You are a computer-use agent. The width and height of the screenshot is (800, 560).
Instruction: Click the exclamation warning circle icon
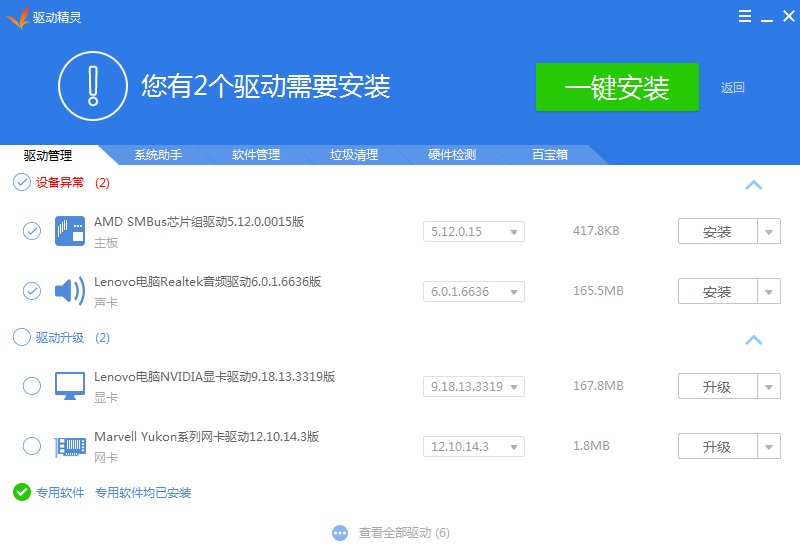93,86
